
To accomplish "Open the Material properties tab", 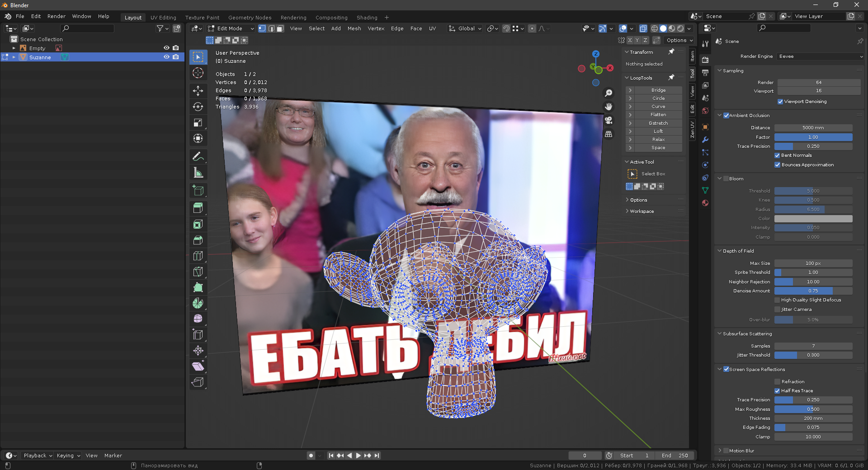I will pos(705,203).
